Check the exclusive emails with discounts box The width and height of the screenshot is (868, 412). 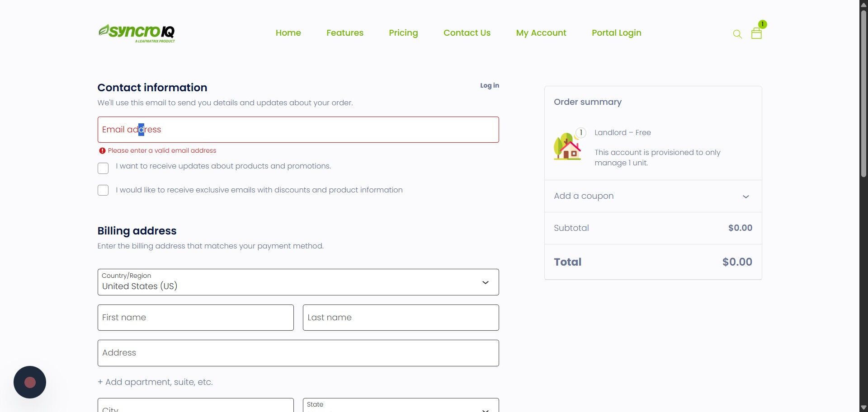tap(103, 190)
